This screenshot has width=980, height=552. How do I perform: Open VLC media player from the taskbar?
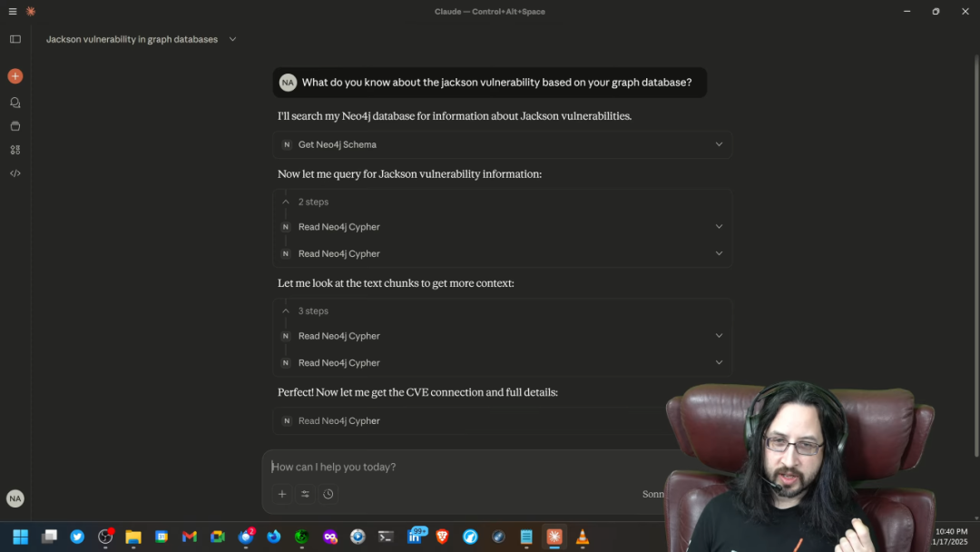[583, 537]
